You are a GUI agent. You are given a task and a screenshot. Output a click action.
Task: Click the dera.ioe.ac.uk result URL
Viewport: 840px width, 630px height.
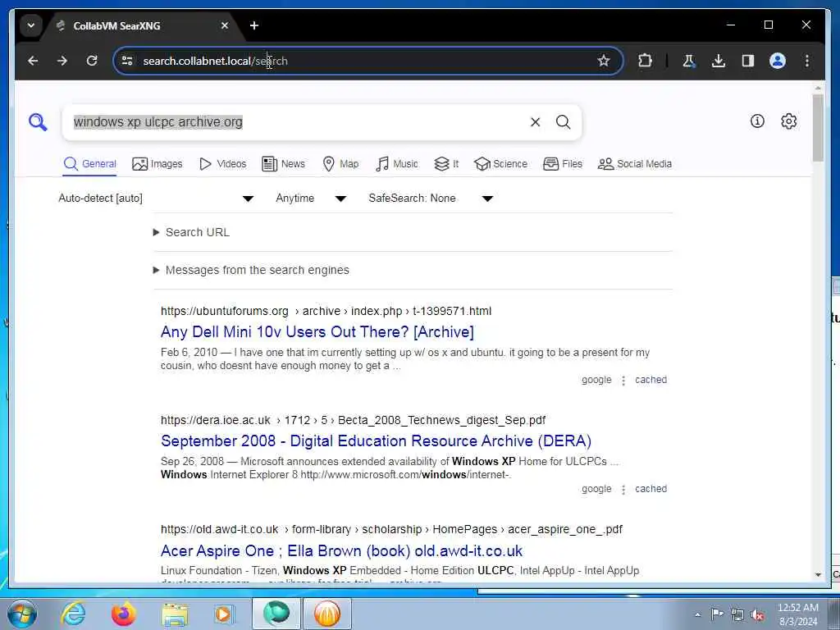(x=353, y=421)
